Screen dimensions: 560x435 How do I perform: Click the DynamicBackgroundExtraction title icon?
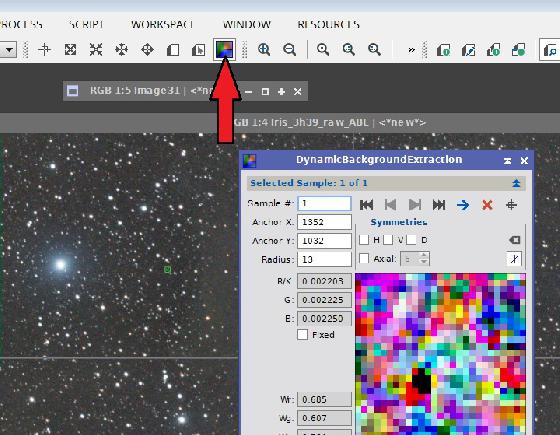click(x=249, y=160)
